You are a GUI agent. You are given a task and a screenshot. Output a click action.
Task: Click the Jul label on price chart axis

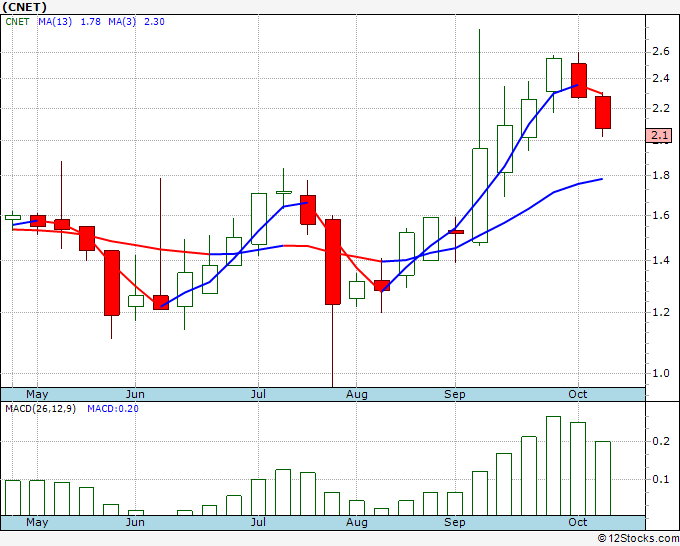click(258, 394)
